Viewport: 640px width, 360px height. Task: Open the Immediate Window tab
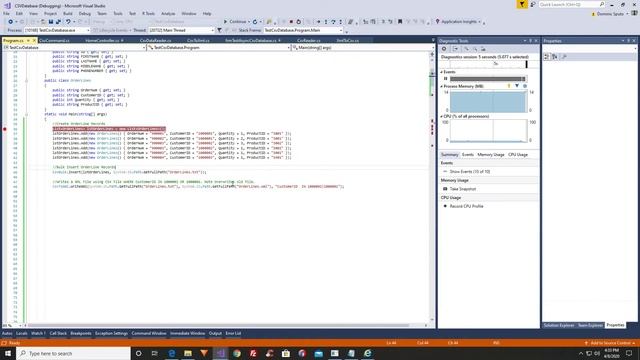pyautogui.click(x=187, y=333)
